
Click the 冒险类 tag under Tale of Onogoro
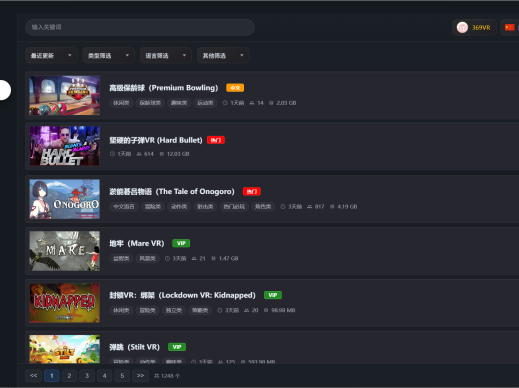click(153, 207)
